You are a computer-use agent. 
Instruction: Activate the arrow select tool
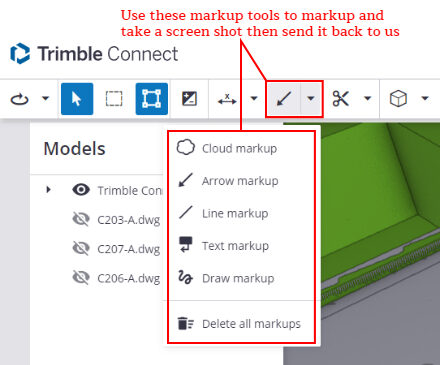77,99
